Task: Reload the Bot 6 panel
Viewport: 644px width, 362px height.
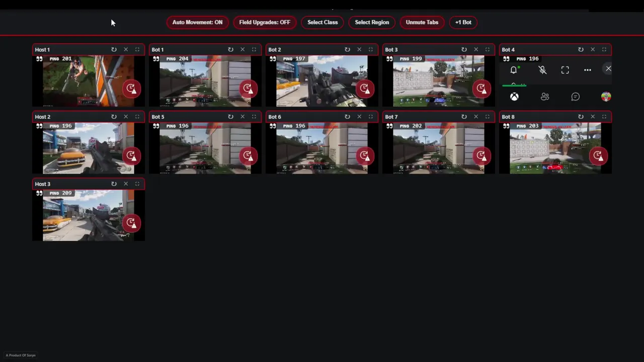Action: pos(347,117)
